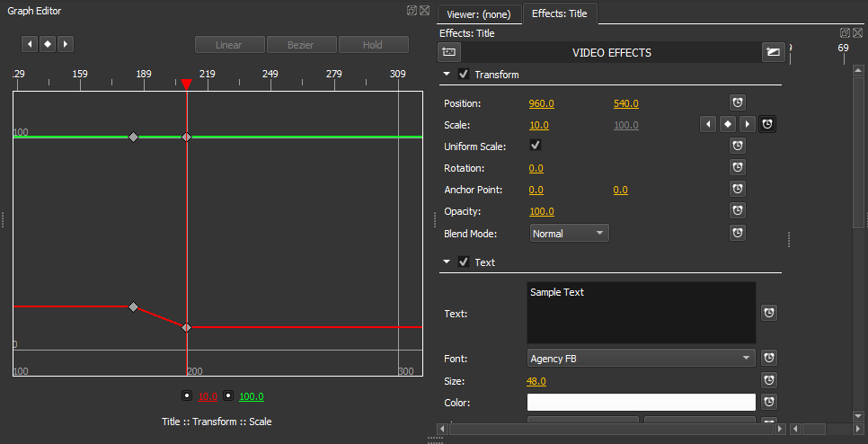Image resolution: width=868 pixels, height=444 pixels.
Task: Edit Opacity value 100.0
Action: pyautogui.click(x=542, y=211)
